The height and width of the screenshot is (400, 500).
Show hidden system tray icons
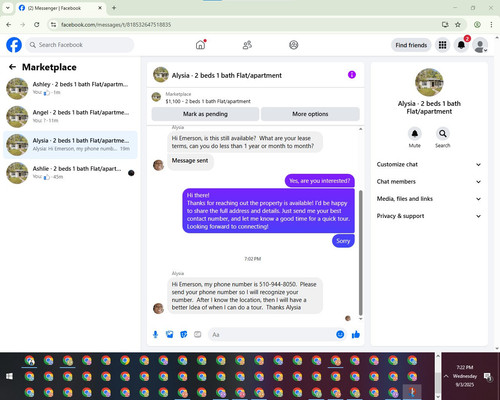click(446, 376)
